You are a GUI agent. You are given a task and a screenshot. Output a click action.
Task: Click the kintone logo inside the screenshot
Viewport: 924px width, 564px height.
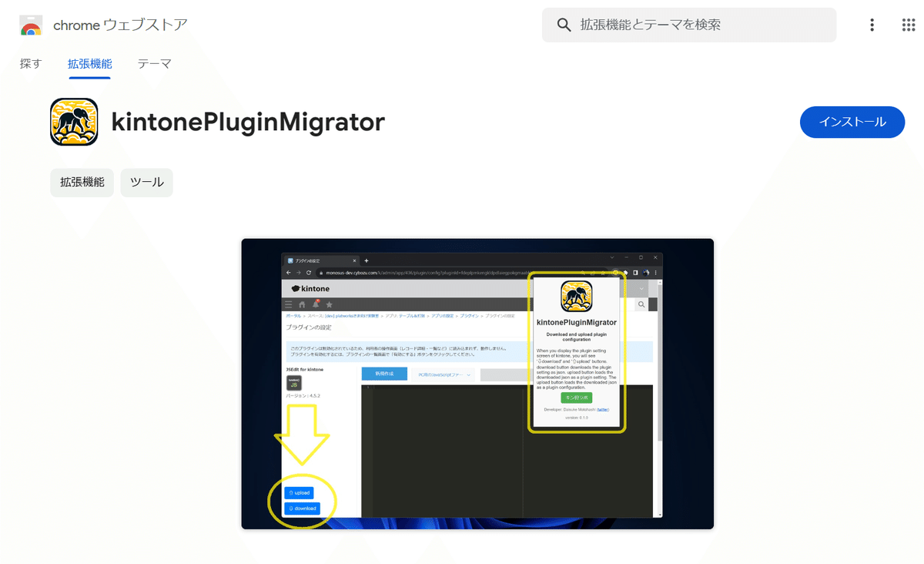pyautogui.click(x=306, y=287)
